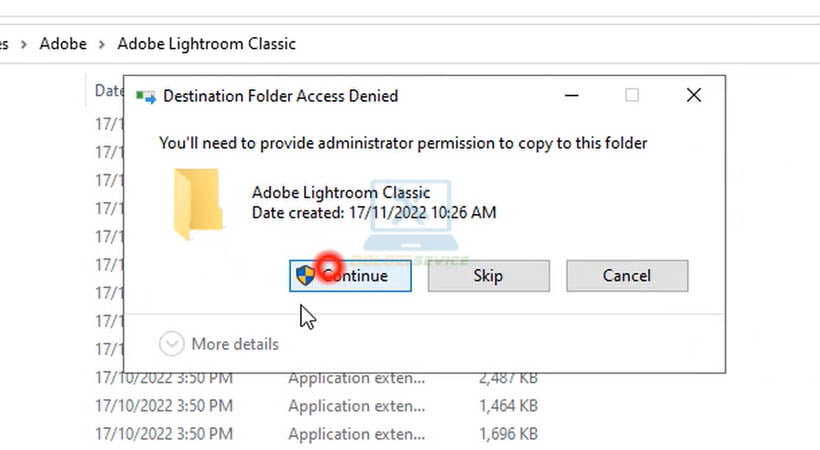
Task: Expand the More details circled chevron
Action: coord(172,344)
